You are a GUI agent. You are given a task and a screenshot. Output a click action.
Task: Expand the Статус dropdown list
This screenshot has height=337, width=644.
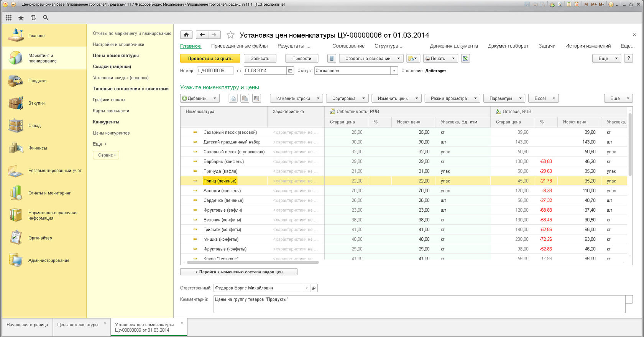point(394,71)
